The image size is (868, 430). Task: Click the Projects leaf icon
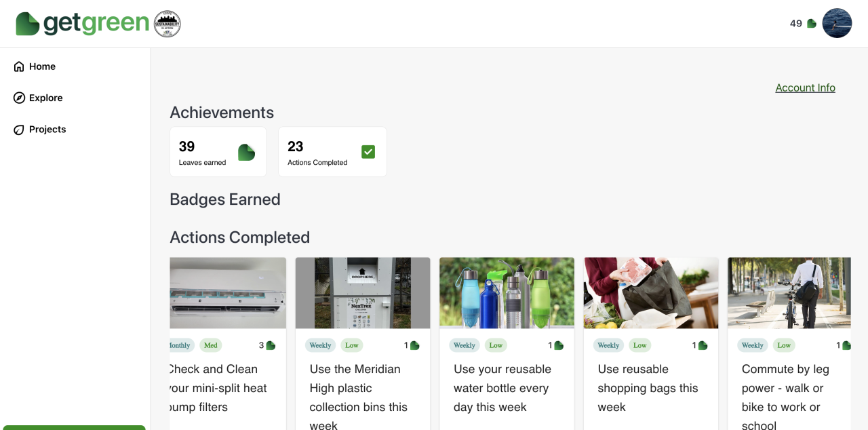[x=19, y=130]
